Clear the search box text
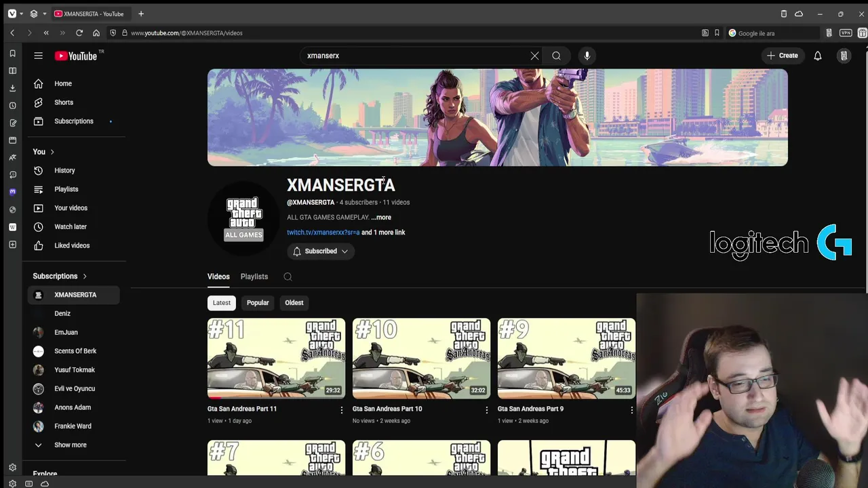Screen dimensions: 868x488 (x=534, y=56)
